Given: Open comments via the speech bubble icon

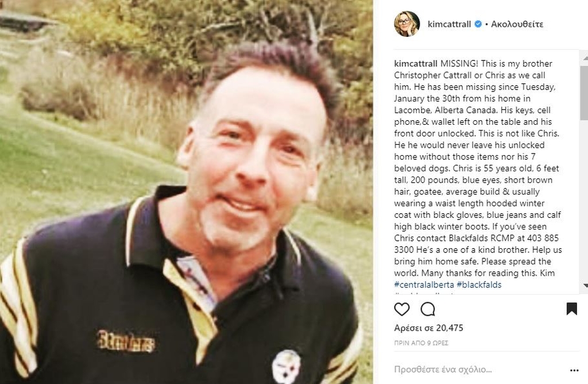Looking at the screenshot, I should [427, 309].
